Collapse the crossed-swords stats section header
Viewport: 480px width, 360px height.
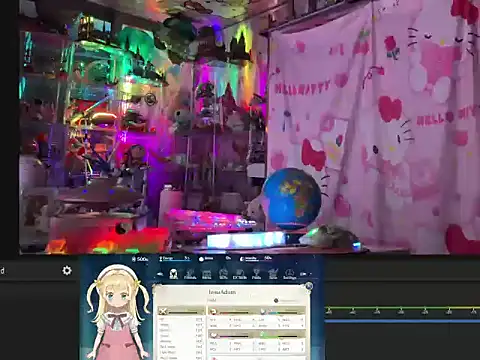[x=181, y=312]
